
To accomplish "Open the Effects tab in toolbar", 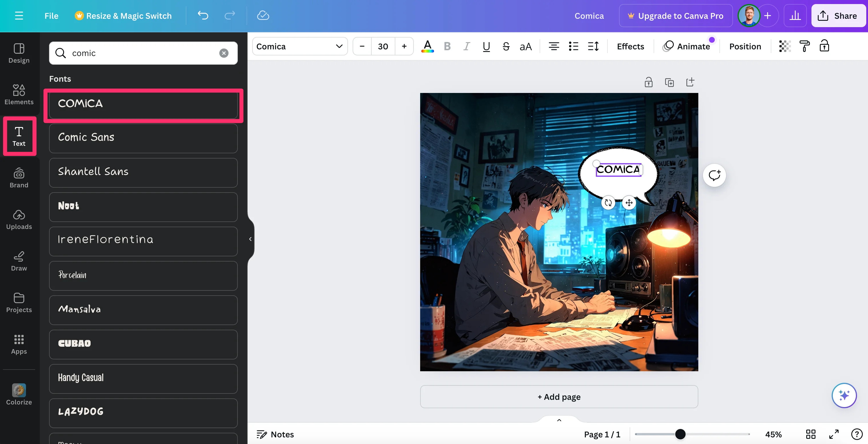I will tap(630, 46).
